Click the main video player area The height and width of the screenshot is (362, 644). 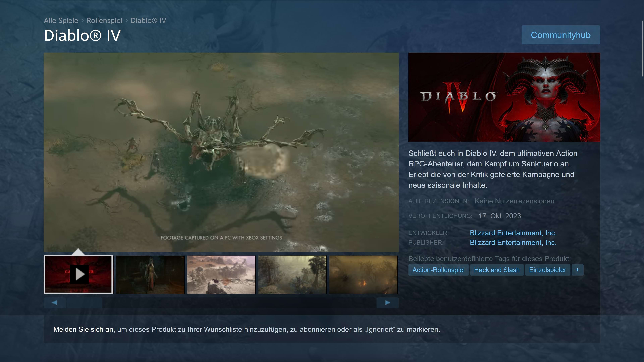click(221, 152)
